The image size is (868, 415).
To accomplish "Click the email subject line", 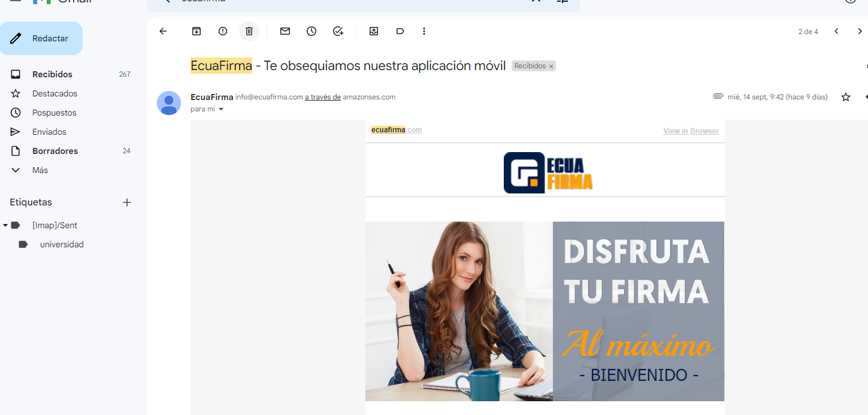I will pyautogui.click(x=348, y=66).
